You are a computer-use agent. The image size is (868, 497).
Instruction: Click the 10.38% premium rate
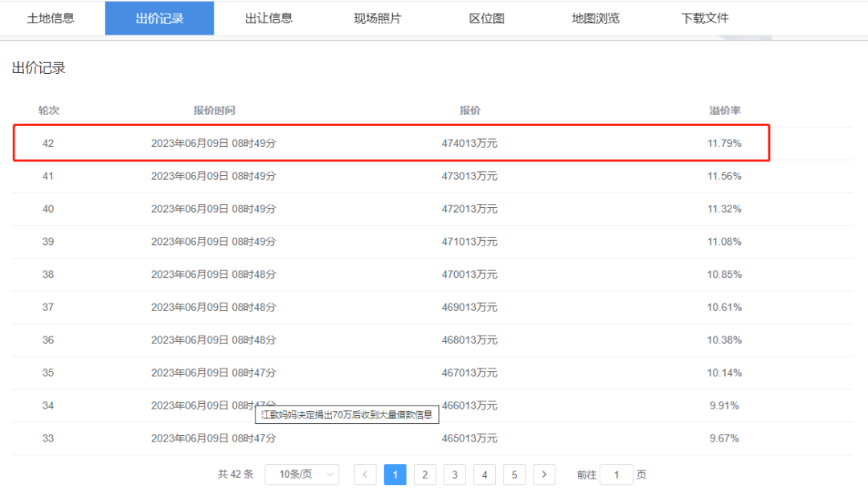(724, 340)
